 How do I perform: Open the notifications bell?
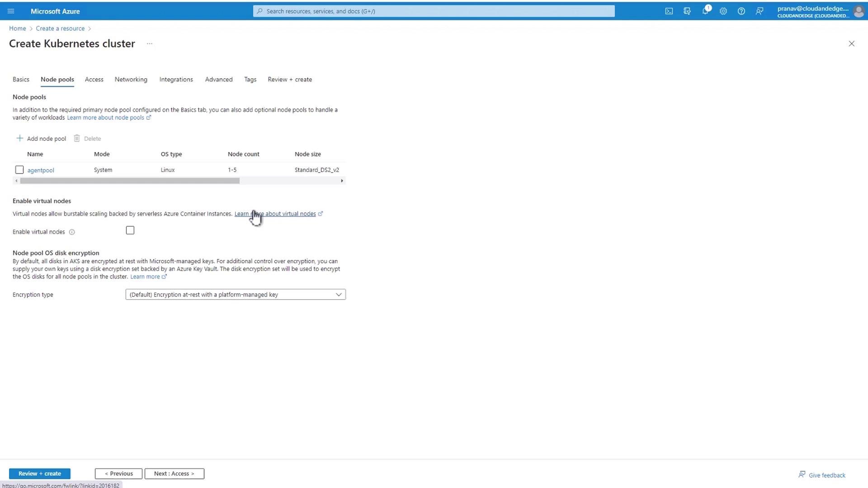pos(705,11)
